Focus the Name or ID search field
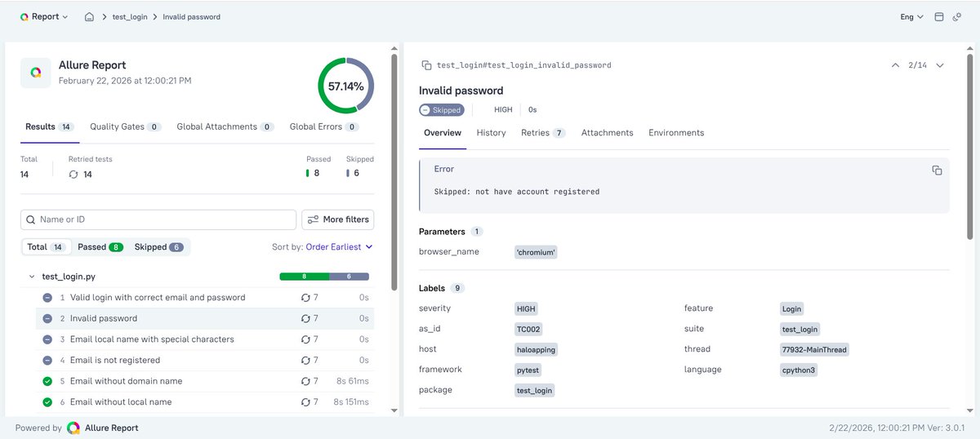Image resolution: width=980 pixels, height=439 pixels. (x=158, y=219)
